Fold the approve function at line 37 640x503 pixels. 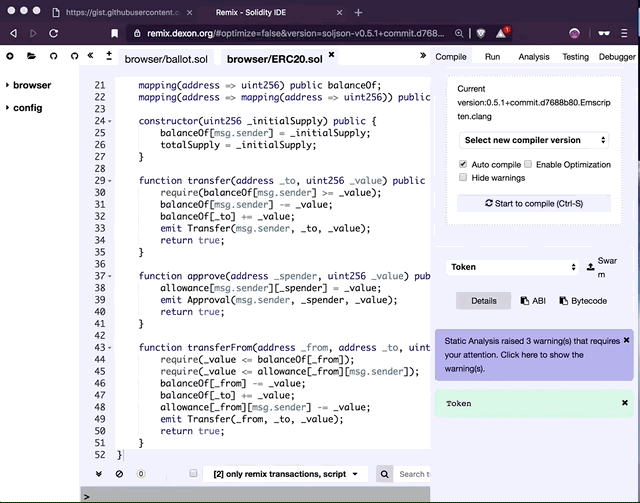(109, 276)
